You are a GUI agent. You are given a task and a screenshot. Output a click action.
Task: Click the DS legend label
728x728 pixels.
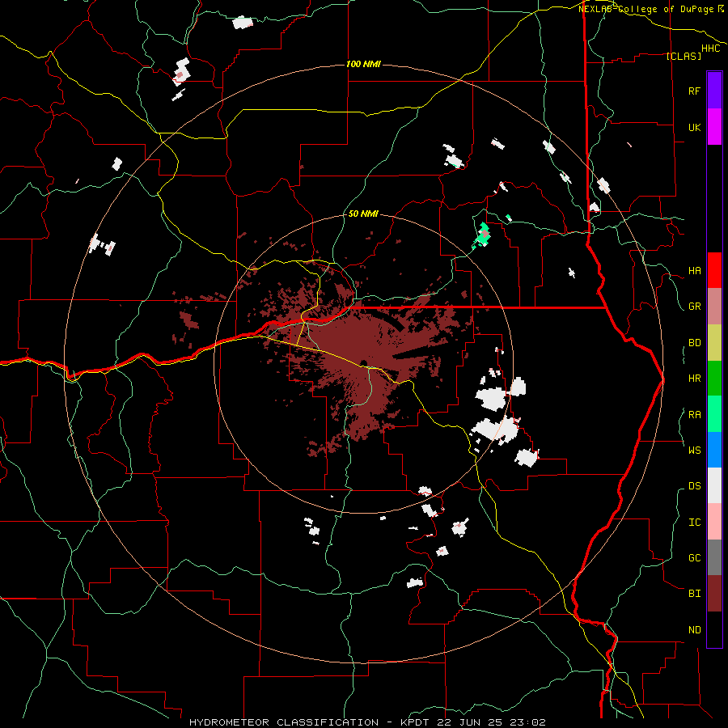click(x=694, y=486)
